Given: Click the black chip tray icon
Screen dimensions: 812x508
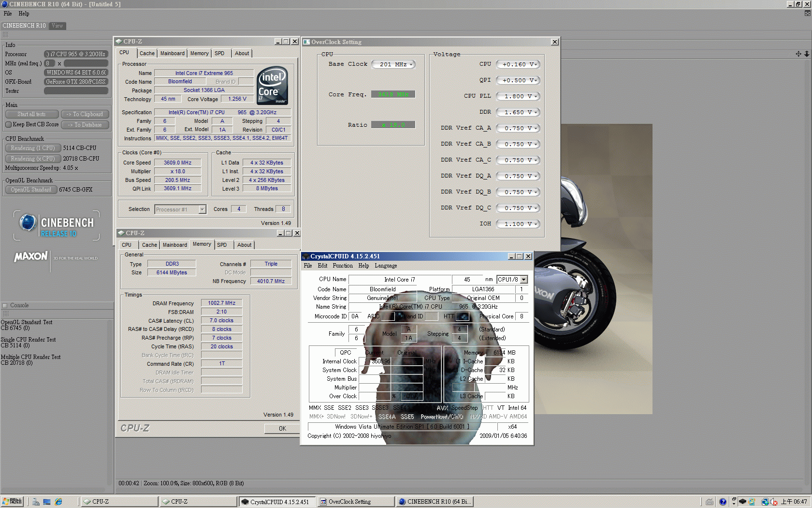Looking at the screenshot, I should click(x=742, y=502).
